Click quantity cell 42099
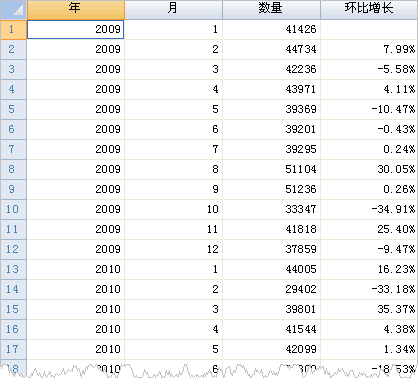The image size is (418, 378). 271,350
